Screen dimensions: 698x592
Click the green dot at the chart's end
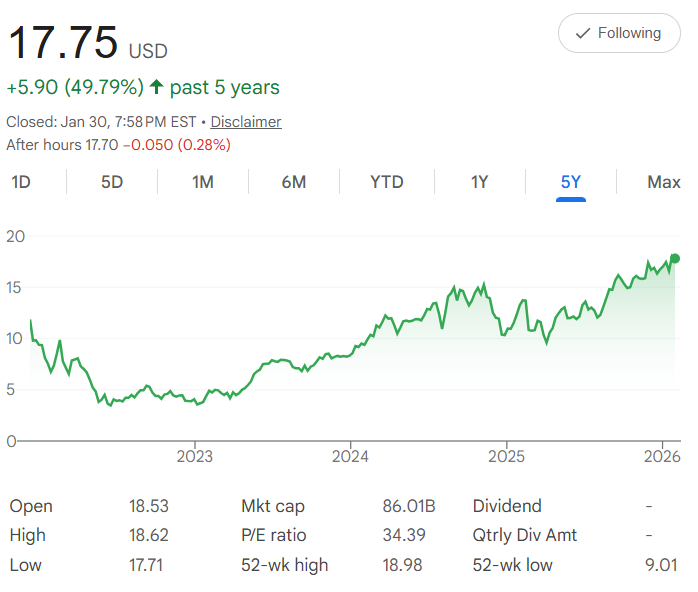(674, 258)
